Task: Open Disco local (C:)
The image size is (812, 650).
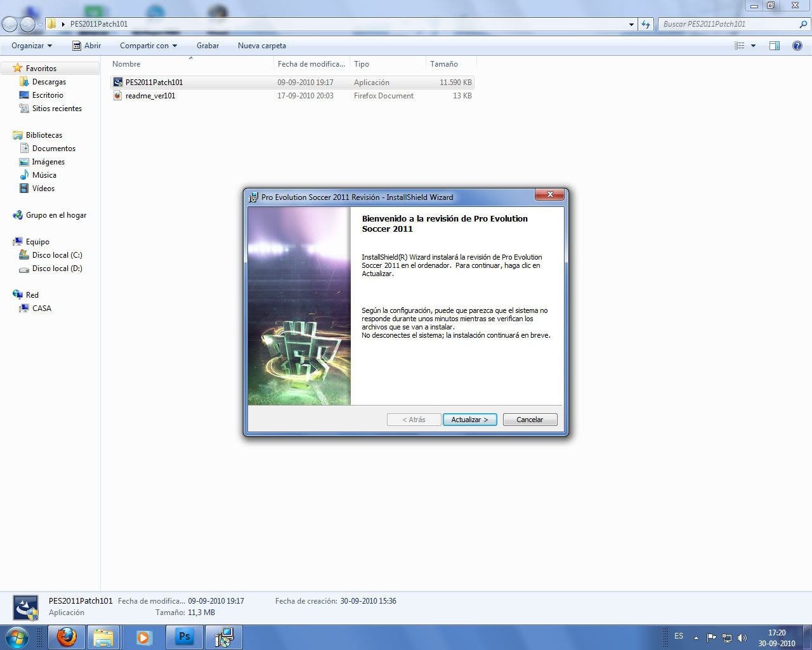Action: tap(57, 255)
